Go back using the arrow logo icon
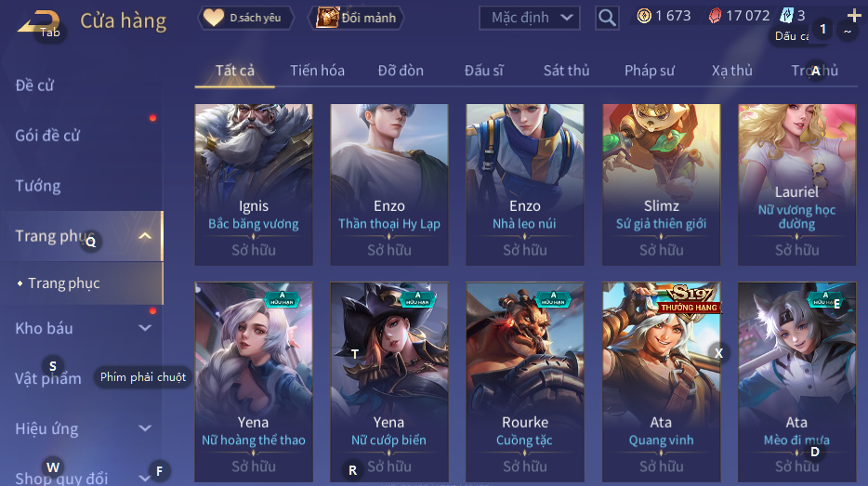This screenshot has width=868, height=486. [38, 22]
